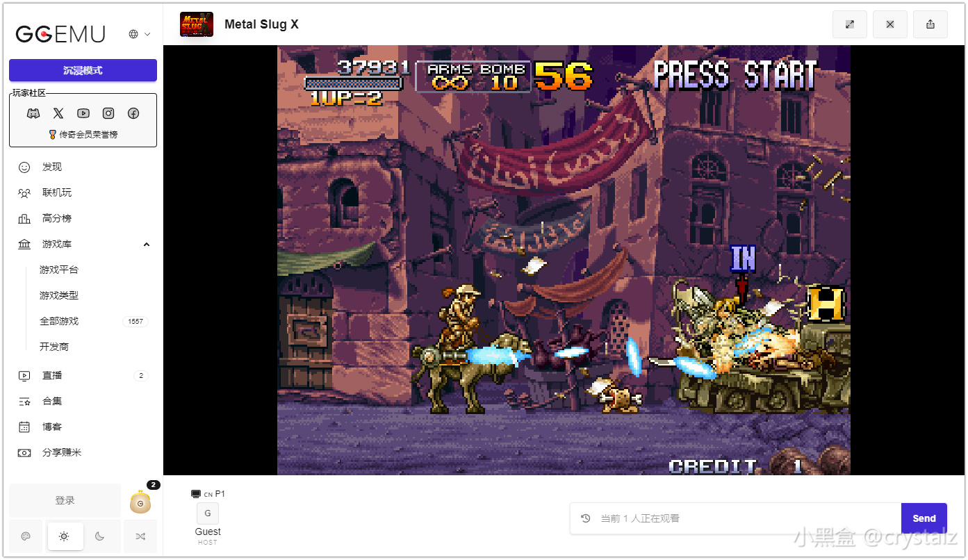
Task: Open the X (Twitter) community link
Action: pyautogui.click(x=58, y=113)
